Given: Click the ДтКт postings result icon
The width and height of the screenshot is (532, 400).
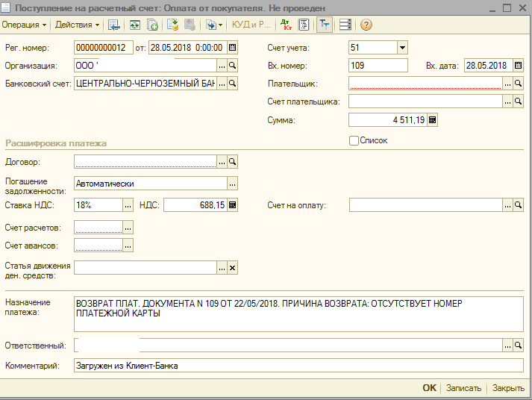Looking at the screenshot, I should [x=287, y=25].
